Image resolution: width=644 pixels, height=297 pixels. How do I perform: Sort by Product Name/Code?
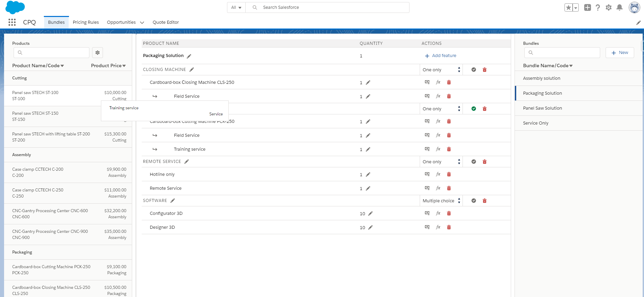38,66
